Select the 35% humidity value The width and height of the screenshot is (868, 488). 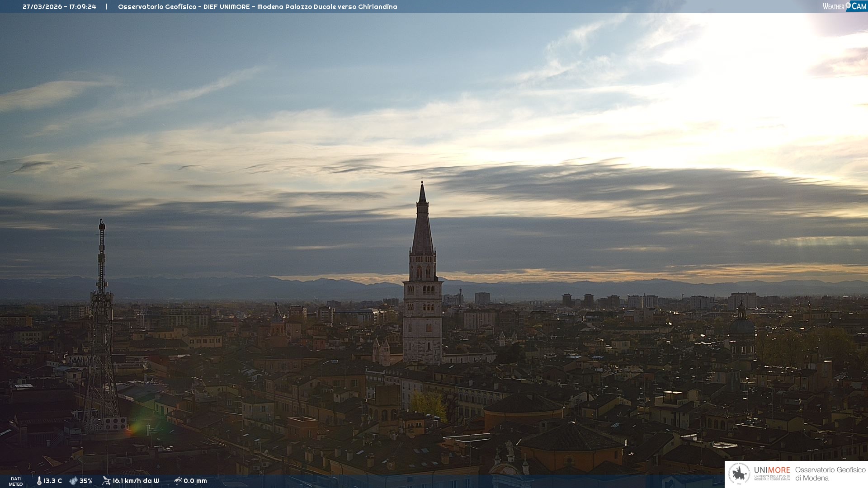click(86, 481)
